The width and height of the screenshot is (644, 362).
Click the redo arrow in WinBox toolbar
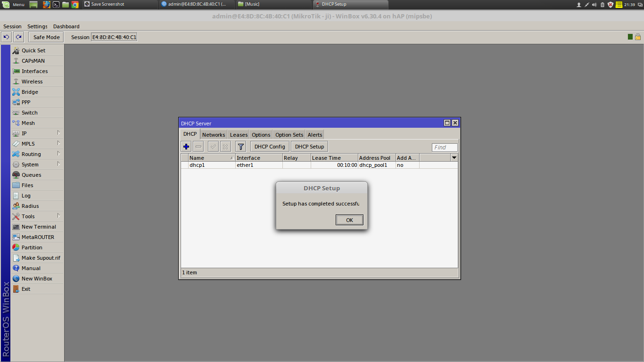[x=18, y=37]
